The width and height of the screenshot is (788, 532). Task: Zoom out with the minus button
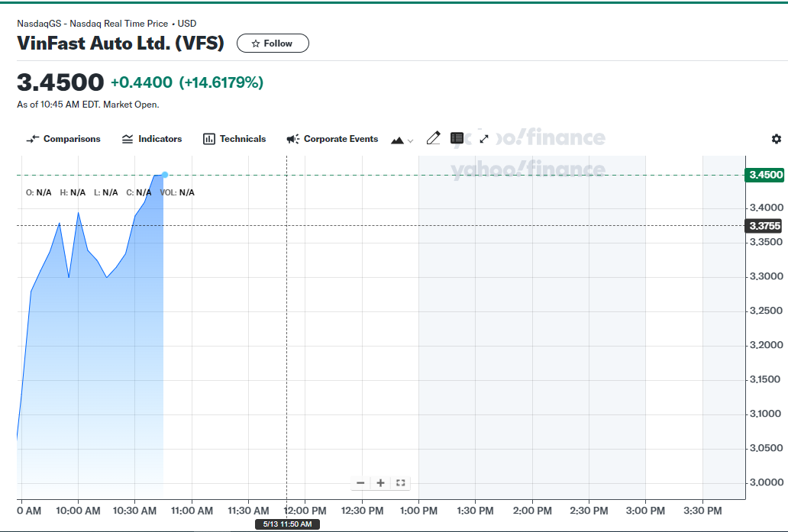[x=360, y=482]
